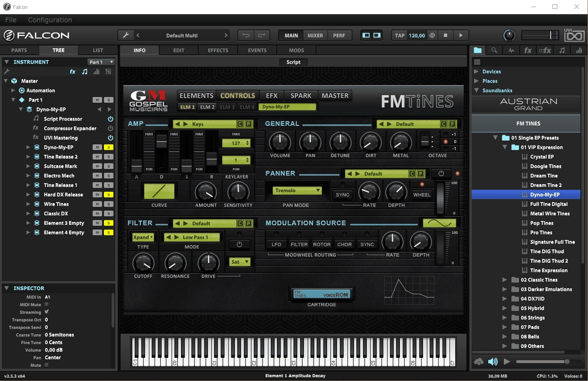
Task: Click the mixer sliders icon in the tree toolbar
Action: tap(108, 72)
